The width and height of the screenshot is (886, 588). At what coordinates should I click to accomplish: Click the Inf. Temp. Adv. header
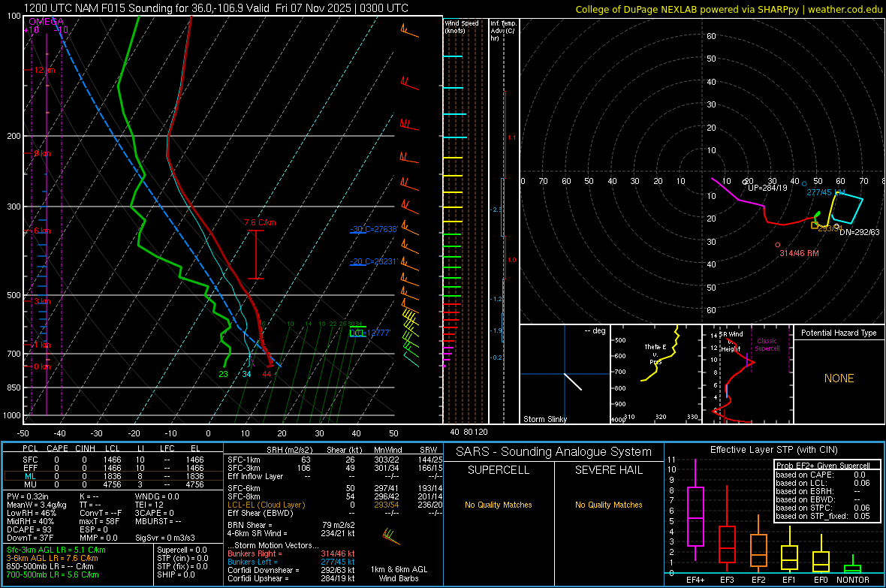coord(503,31)
